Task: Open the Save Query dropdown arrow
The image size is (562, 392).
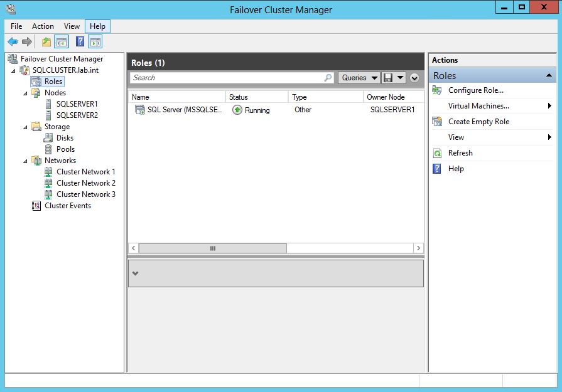Action: click(401, 78)
